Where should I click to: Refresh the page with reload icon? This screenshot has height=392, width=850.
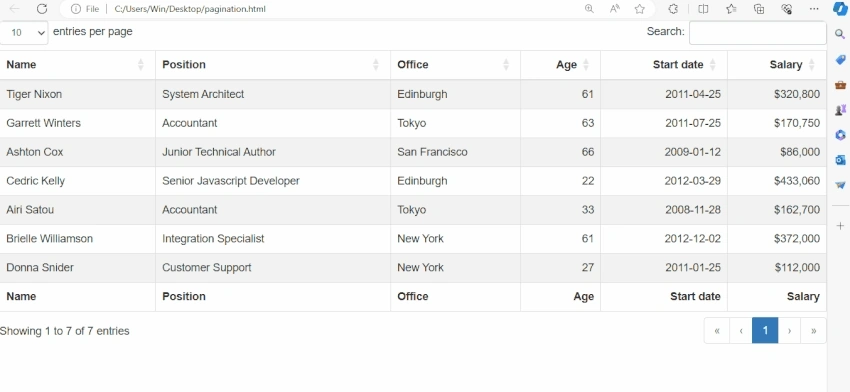point(42,9)
